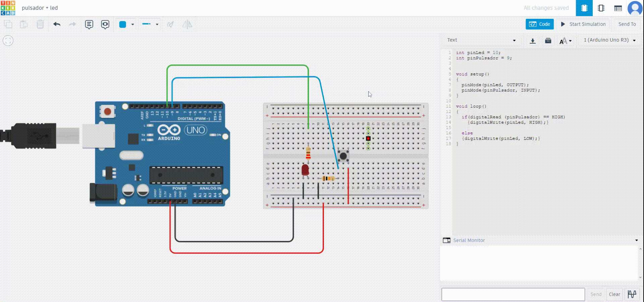Image resolution: width=644 pixels, height=302 pixels.
Task: Click the Rotate component icon
Action: [170, 24]
